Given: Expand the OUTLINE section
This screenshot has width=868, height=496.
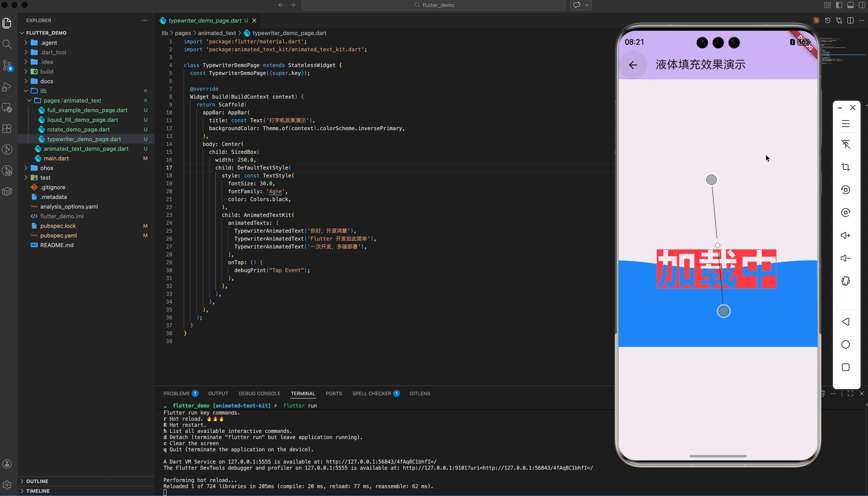Looking at the screenshot, I should (x=37, y=481).
